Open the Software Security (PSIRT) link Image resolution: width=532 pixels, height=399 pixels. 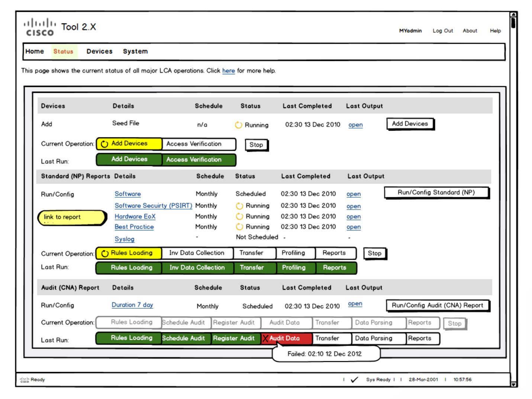click(x=154, y=206)
